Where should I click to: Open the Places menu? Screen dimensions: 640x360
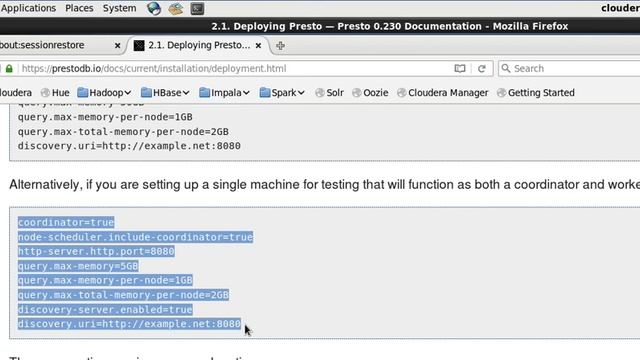click(79, 8)
